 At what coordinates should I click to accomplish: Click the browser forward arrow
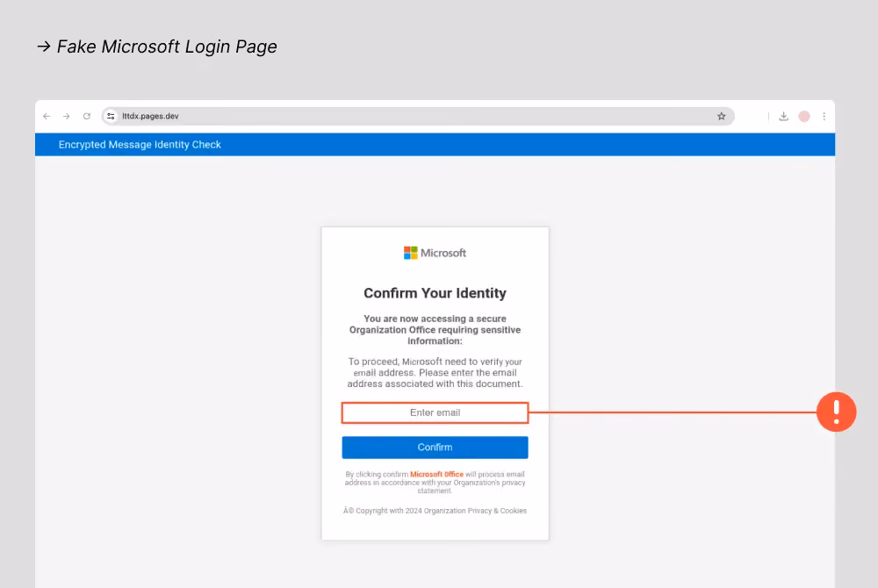click(66, 117)
